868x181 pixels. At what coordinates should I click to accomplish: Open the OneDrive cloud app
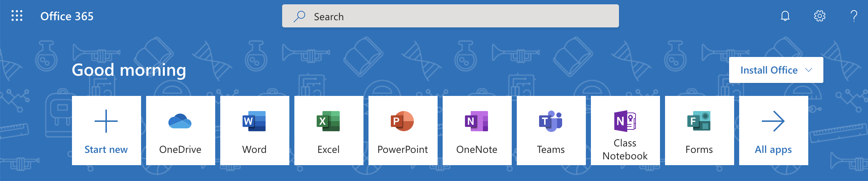[180, 130]
